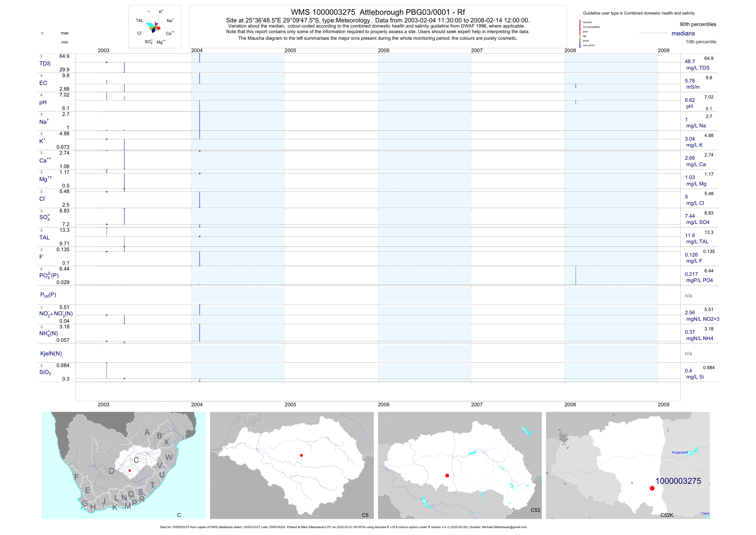Click the medians legend line sample
756x535 pixels.
[x=653, y=33]
